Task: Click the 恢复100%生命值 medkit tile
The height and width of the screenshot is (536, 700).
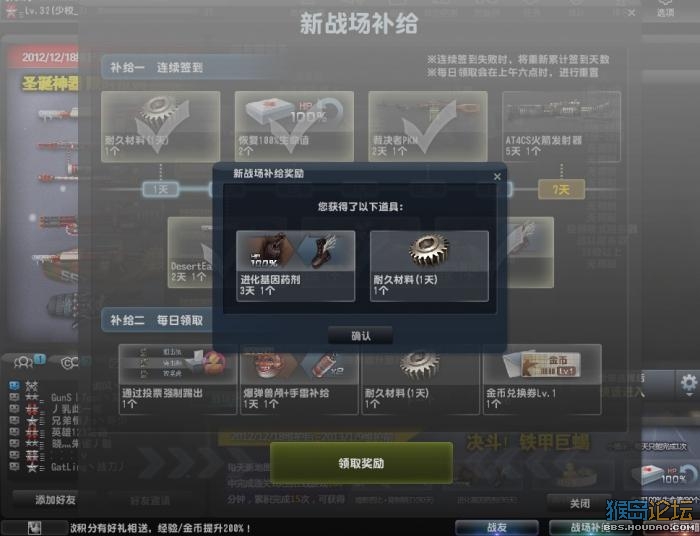Action: [x=294, y=126]
